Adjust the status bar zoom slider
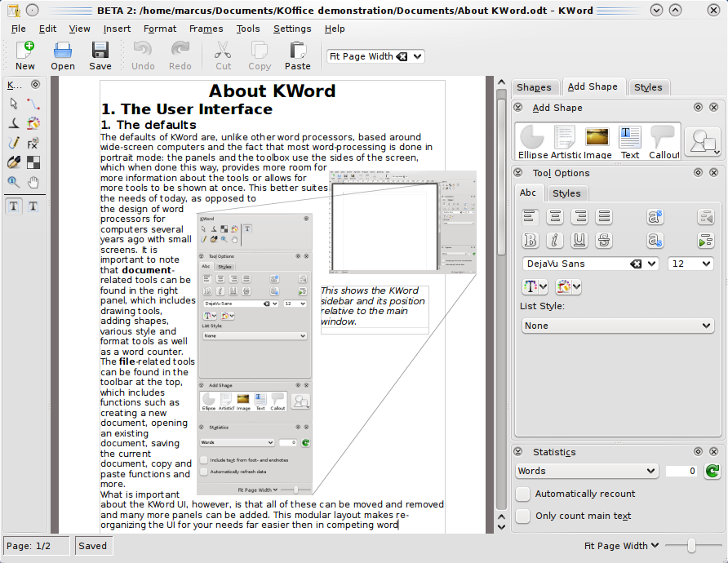The height and width of the screenshot is (563, 728). click(x=692, y=546)
